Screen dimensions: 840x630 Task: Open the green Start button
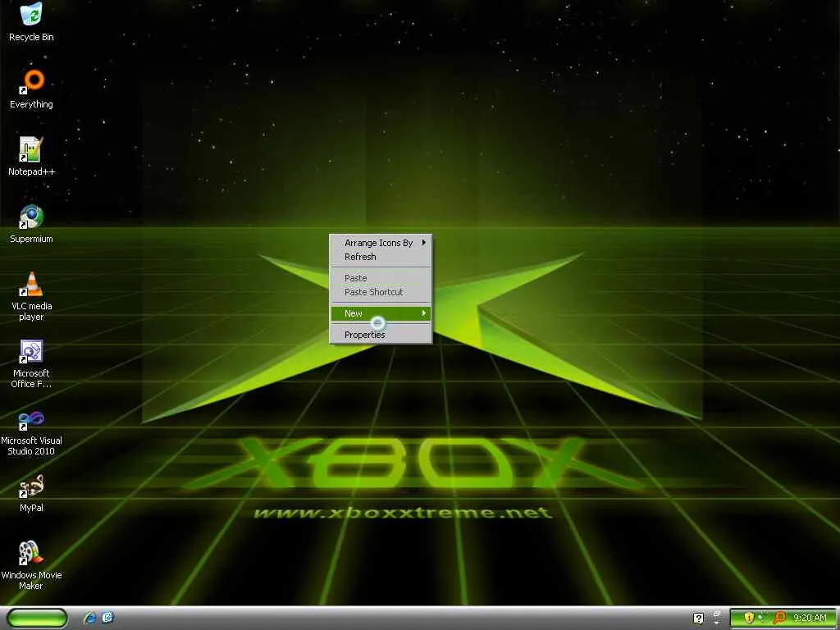(x=37, y=619)
